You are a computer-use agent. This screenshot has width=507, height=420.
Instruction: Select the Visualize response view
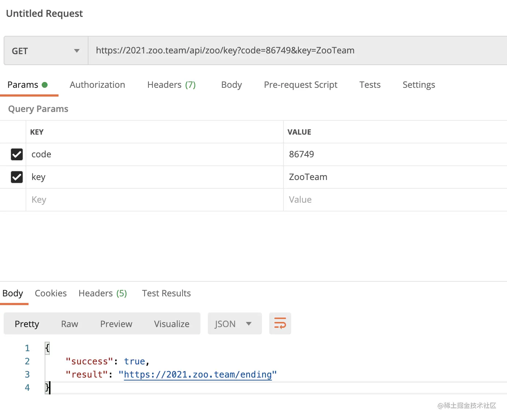[172, 324]
